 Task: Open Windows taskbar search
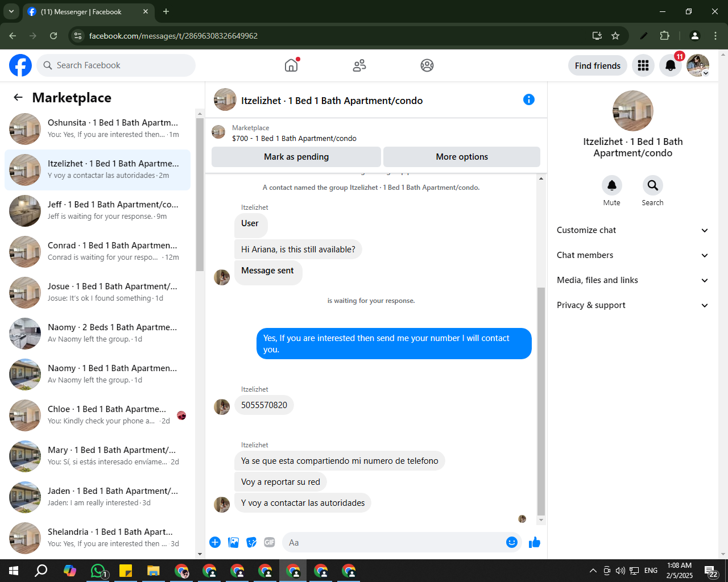pos(41,571)
